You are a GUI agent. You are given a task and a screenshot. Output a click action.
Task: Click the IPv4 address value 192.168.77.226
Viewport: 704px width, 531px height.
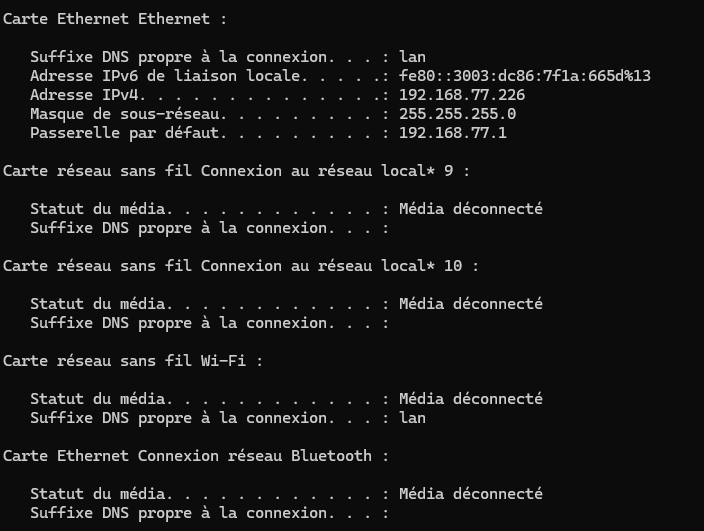pyautogui.click(x=462, y=95)
